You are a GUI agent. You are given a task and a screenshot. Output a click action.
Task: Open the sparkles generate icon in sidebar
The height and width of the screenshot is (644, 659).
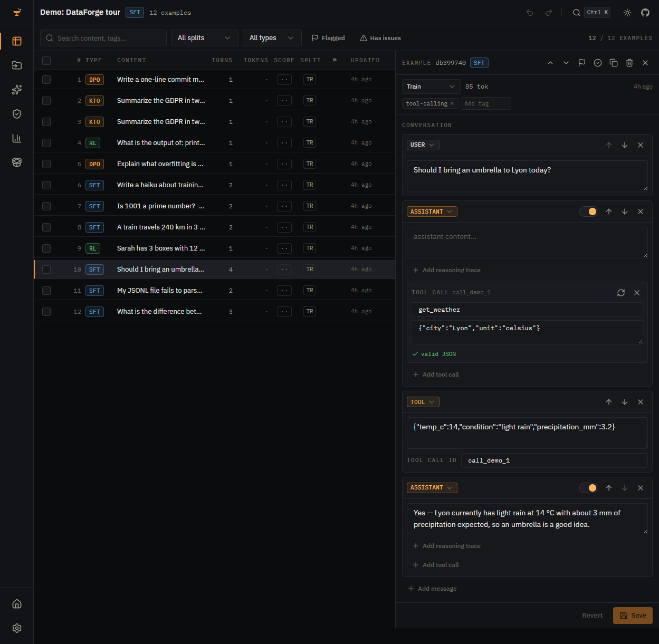click(x=17, y=90)
